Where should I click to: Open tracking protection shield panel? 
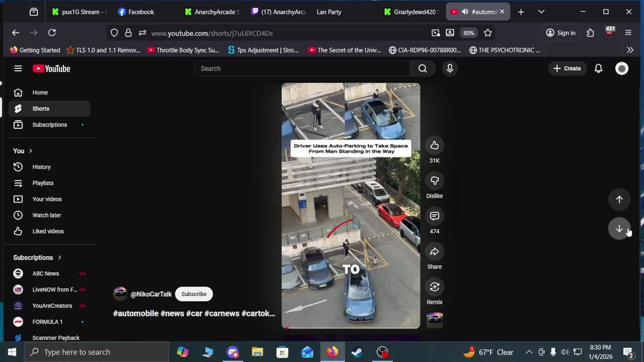coord(114,33)
